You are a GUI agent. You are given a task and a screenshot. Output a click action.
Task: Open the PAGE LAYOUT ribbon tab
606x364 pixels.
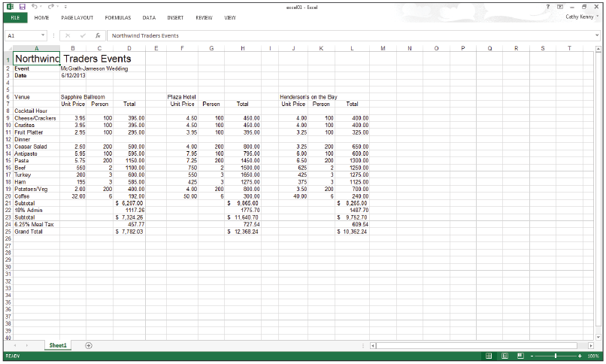[77, 17]
